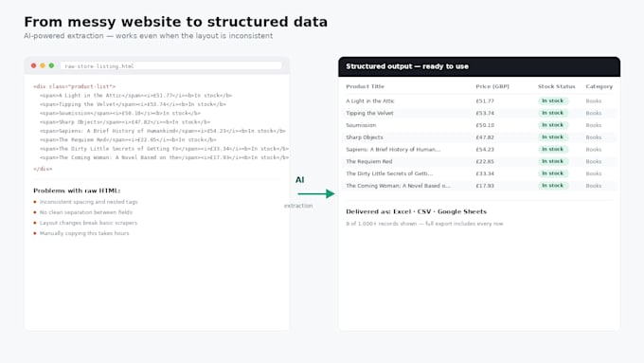Click Books category in Soumission row
The image size is (644, 363).
[x=594, y=125]
